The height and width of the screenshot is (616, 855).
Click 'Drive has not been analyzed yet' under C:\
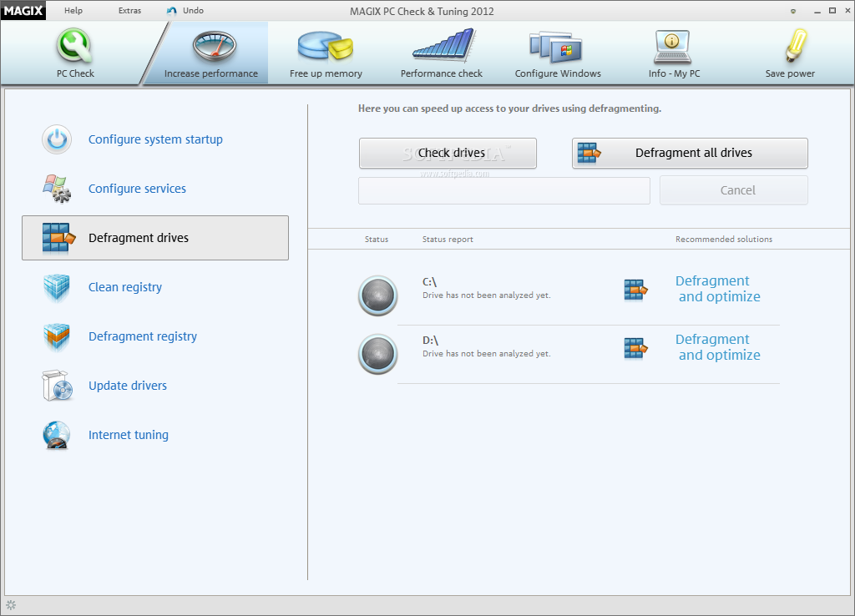(487, 295)
